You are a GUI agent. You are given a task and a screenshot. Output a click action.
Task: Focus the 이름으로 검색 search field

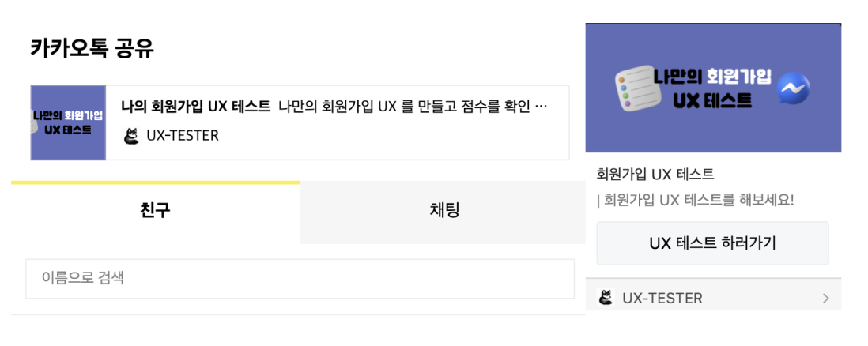coord(300,279)
